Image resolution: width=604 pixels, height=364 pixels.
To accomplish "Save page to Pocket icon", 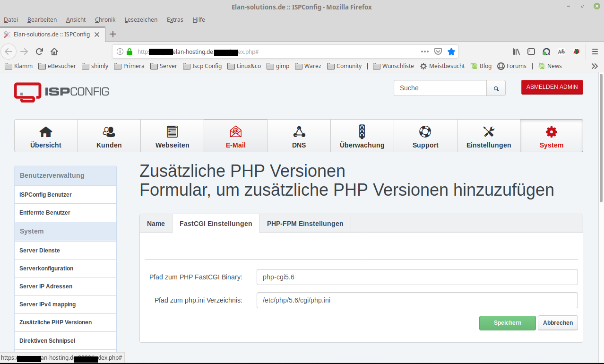I will (x=438, y=52).
